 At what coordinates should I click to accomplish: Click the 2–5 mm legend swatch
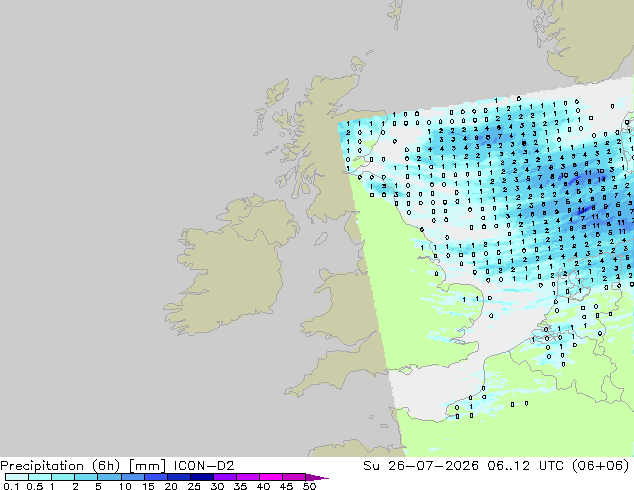coord(86,477)
